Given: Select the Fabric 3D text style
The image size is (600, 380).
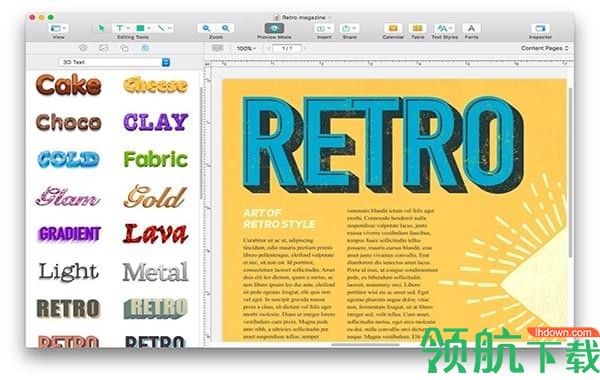Looking at the screenshot, I should (x=155, y=159).
